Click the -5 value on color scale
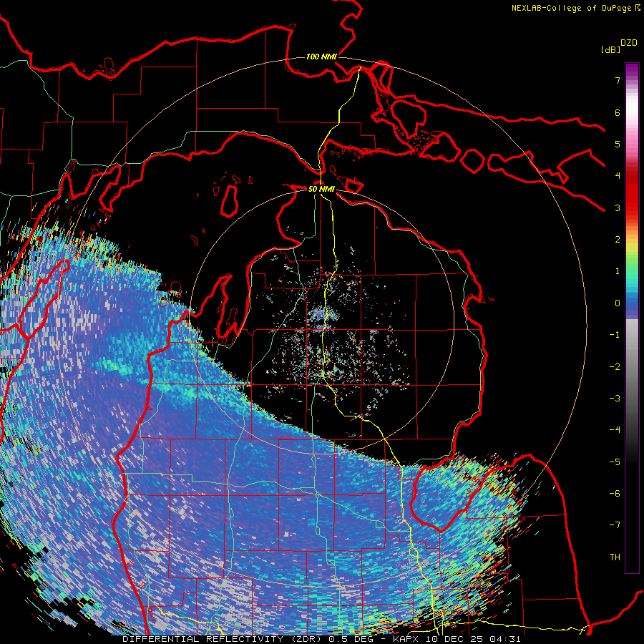The width and height of the screenshot is (644, 644). point(615,462)
